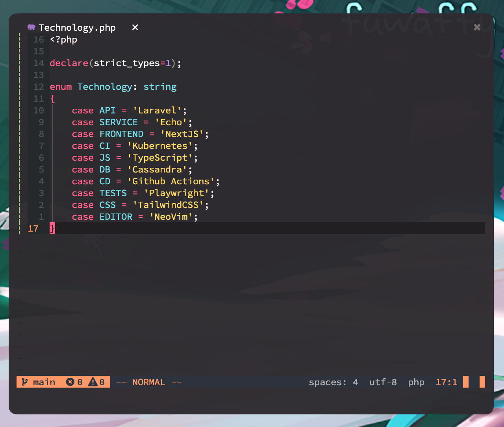Image resolution: width=504 pixels, height=427 pixels.
Task: Click the 'TailwindCSS' string value
Action: (x=168, y=205)
